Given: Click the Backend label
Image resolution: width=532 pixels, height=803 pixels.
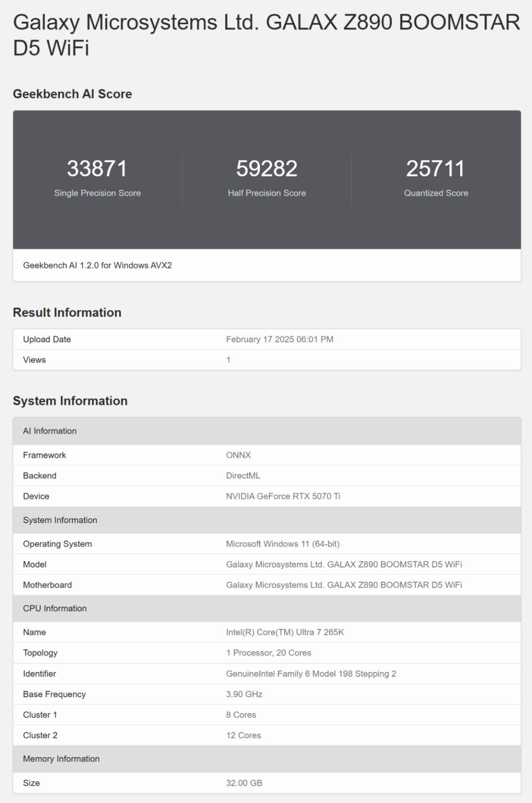Looking at the screenshot, I should click(x=40, y=476).
